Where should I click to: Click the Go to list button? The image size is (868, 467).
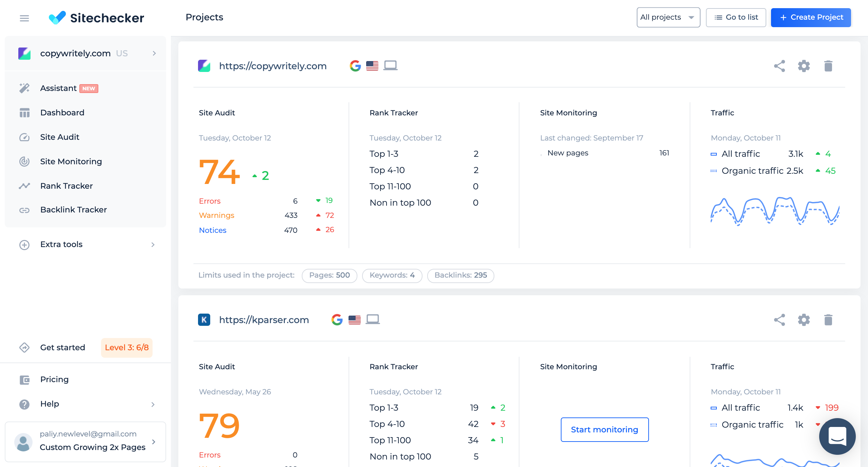point(736,17)
